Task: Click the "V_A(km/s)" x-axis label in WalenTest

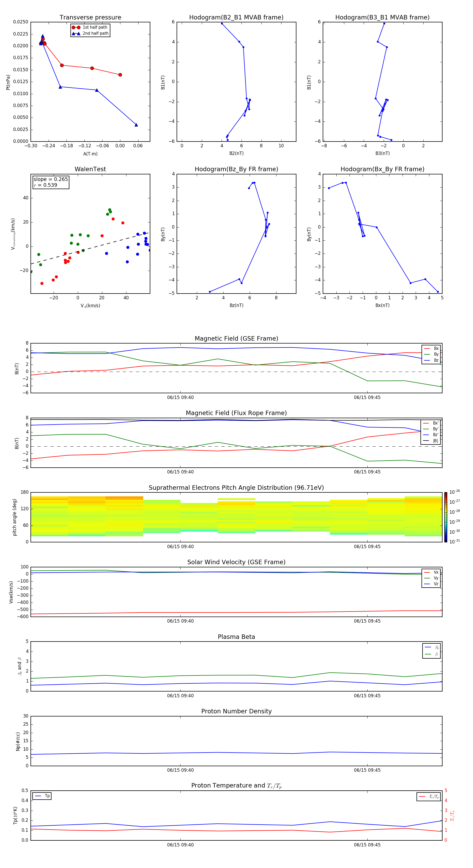Action: (90, 306)
